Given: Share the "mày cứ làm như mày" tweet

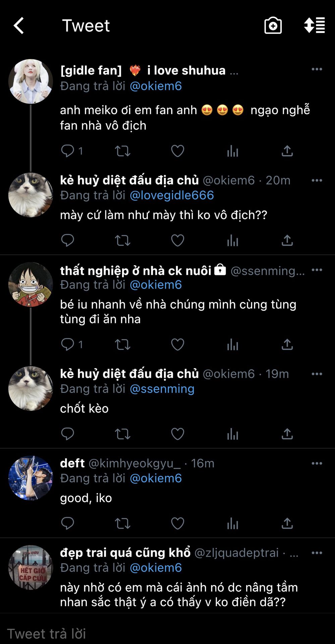Looking at the screenshot, I should click(287, 240).
